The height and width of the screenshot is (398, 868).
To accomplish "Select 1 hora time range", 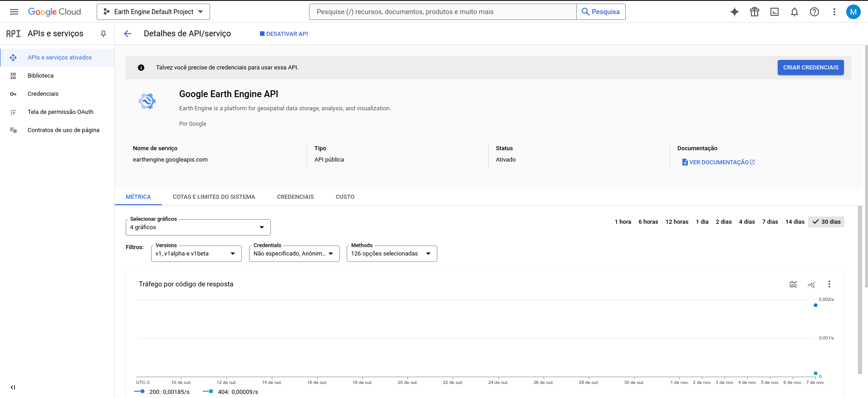I will pyautogui.click(x=623, y=222).
